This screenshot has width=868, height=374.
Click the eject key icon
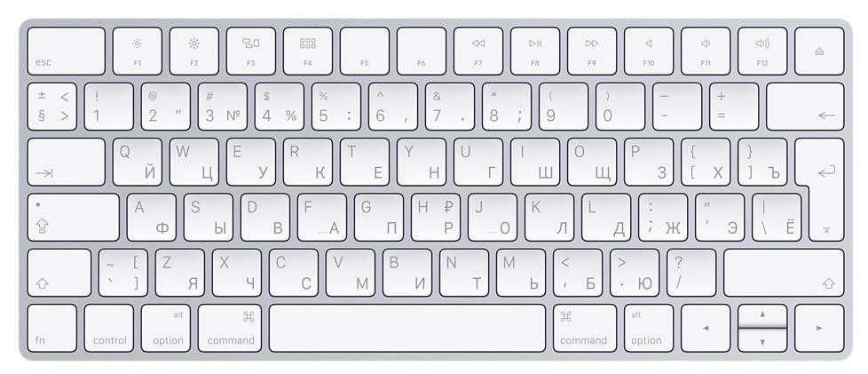pyautogui.click(x=819, y=51)
